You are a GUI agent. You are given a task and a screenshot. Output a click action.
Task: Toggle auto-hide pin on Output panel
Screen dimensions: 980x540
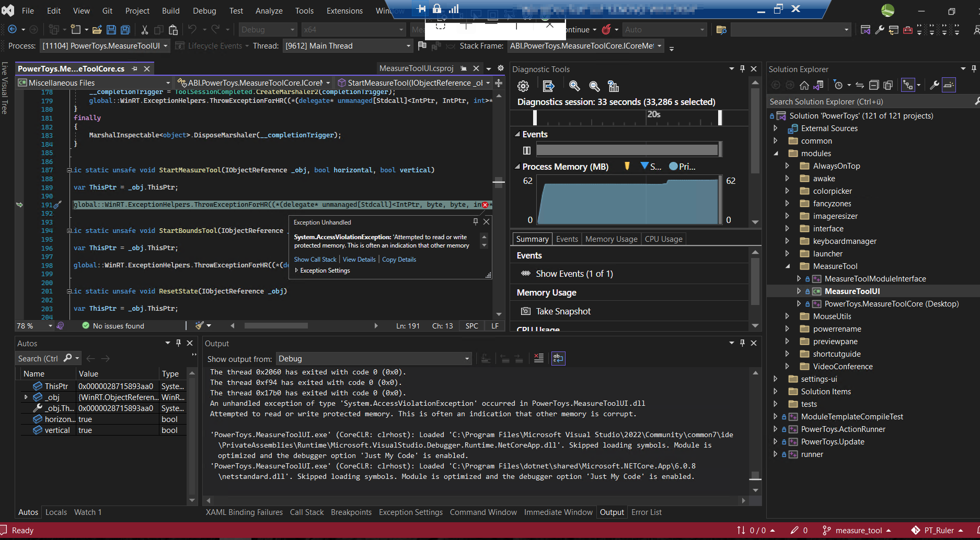[742, 343]
